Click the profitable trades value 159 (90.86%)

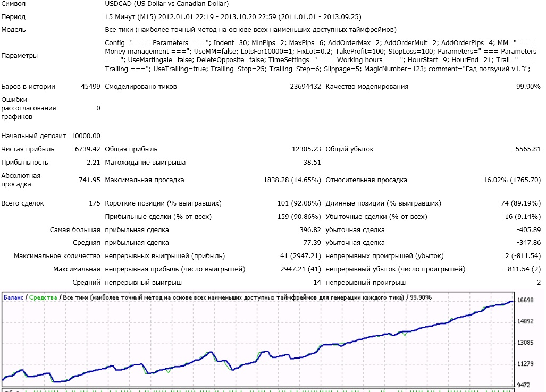[x=299, y=216]
